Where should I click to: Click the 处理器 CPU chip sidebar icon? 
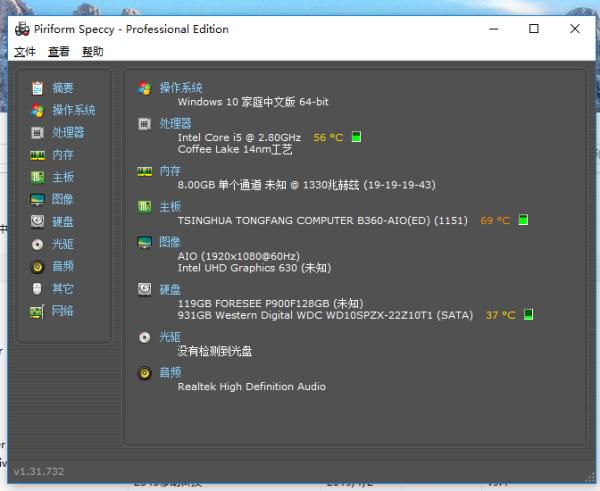38,133
